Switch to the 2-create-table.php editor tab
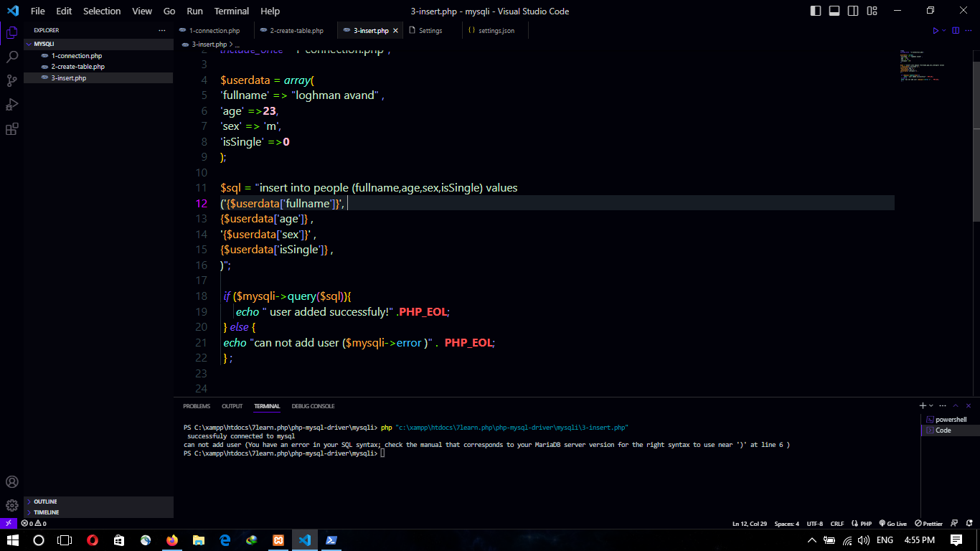Image resolution: width=980 pixels, height=551 pixels. point(296,31)
